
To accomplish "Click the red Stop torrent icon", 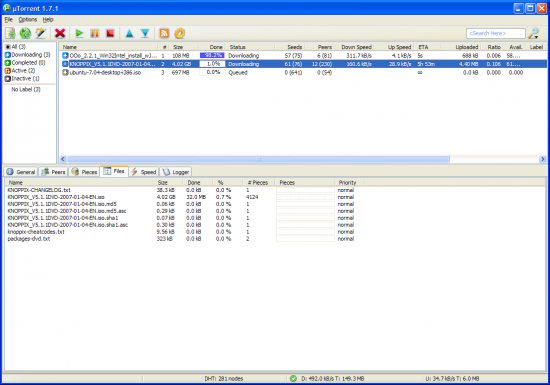I will [x=110, y=33].
